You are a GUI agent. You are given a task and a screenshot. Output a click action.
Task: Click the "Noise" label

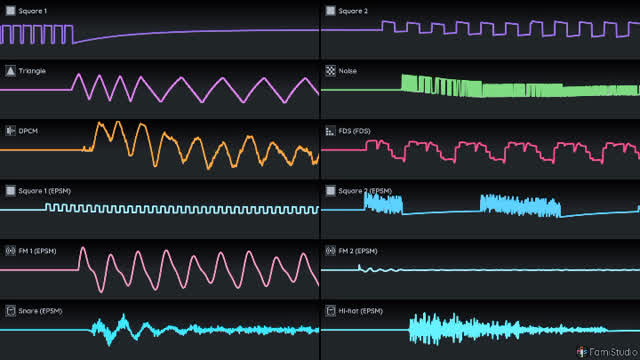click(x=347, y=71)
